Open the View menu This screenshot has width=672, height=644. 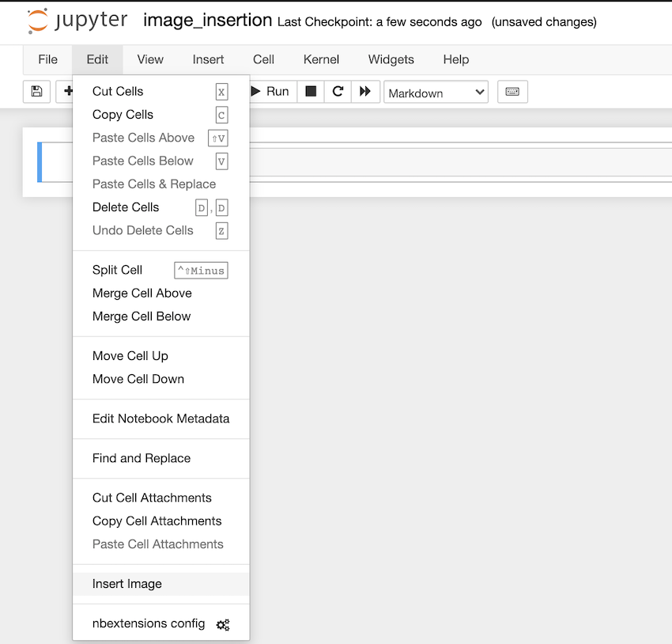(x=150, y=59)
